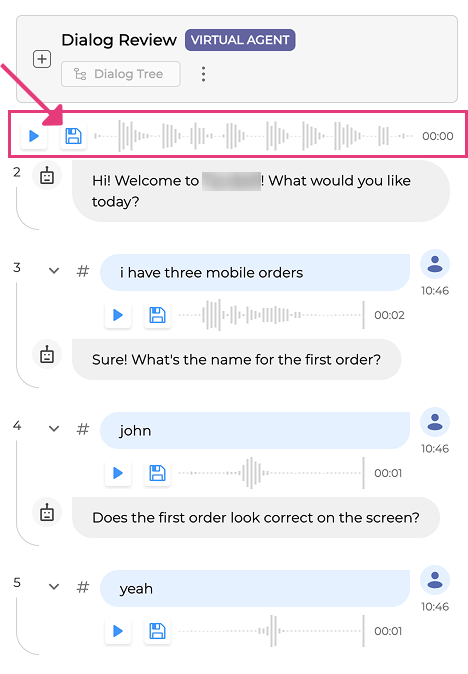This screenshot has height=674, width=468.
Task: Save the 'john' utterance audio
Action: tap(157, 473)
